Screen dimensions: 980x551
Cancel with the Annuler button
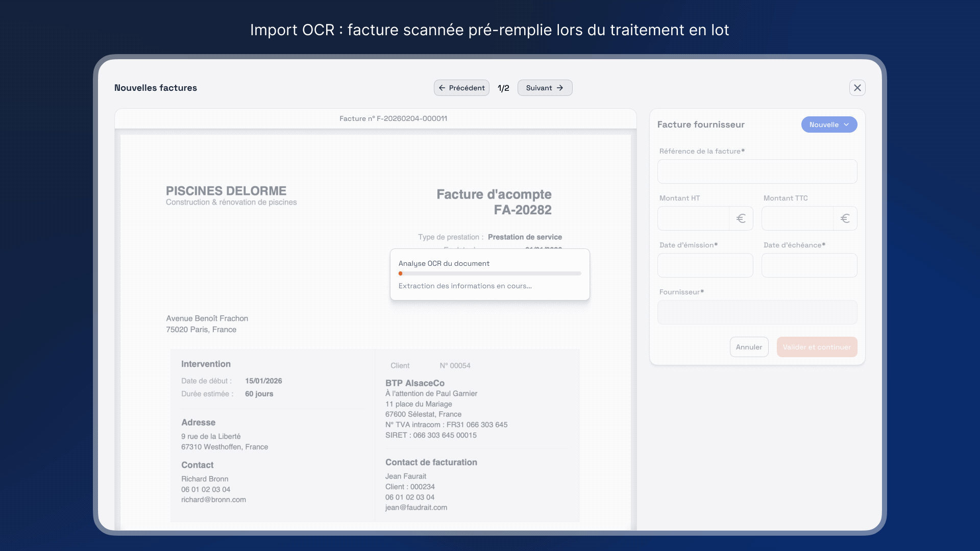(749, 347)
